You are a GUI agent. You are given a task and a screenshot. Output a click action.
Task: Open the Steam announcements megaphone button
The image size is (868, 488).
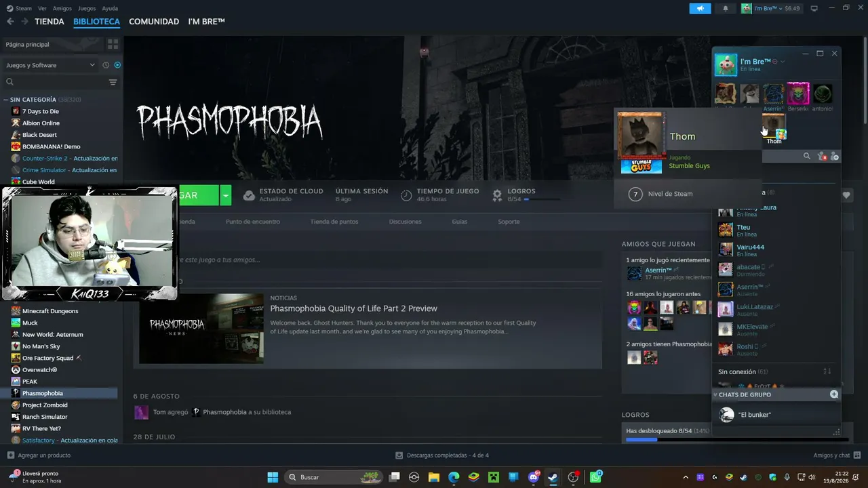pyautogui.click(x=700, y=8)
